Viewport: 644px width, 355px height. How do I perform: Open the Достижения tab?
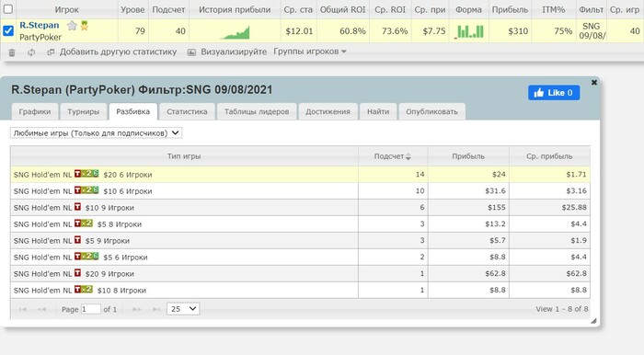click(x=328, y=111)
